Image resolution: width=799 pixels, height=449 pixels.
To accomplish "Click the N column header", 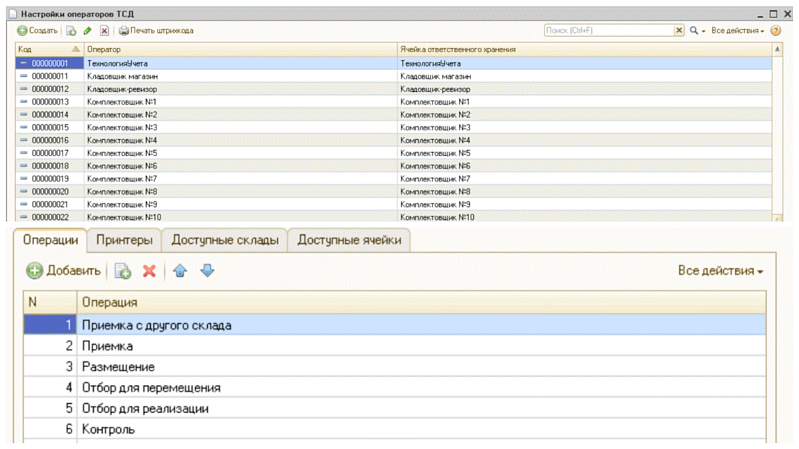I will tap(50, 302).
